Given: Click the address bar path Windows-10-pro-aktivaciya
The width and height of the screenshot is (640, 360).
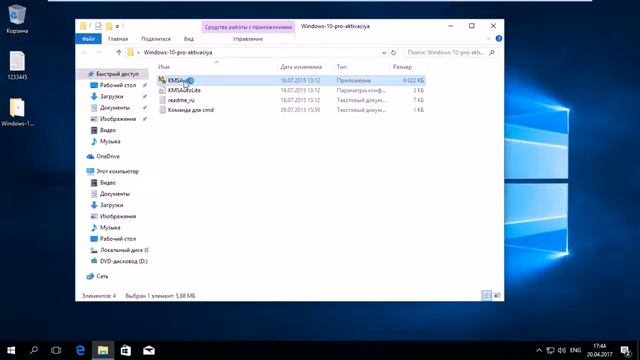Looking at the screenshot, I should tap(178, 52).
